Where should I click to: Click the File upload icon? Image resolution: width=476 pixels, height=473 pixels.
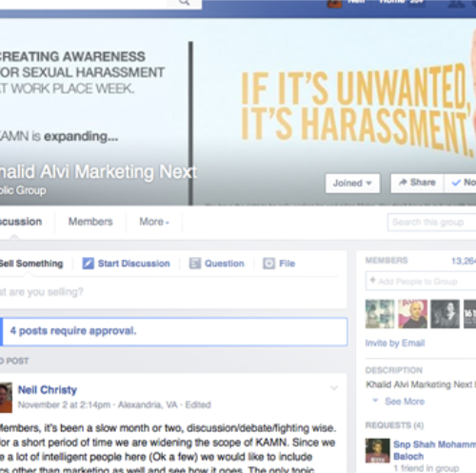pyautogui.click(x=268, y=264)
